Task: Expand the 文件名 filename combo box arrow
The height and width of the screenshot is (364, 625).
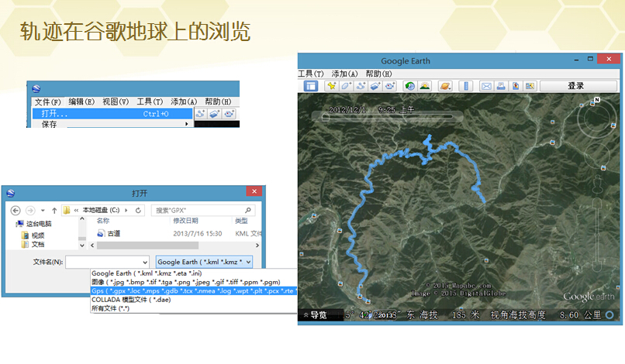Action: tap(145, 262)
